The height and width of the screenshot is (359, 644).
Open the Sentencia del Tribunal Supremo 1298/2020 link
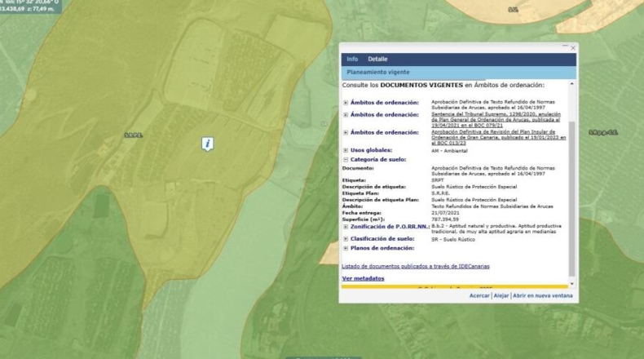click(x=496, y=120)
